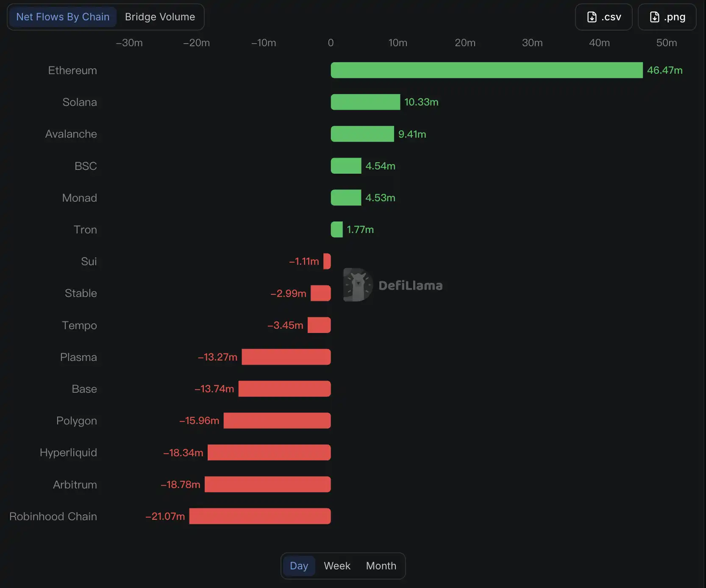The image size is (706, 588).
Task: Click the Solana chain label
Action: [80, 102]
